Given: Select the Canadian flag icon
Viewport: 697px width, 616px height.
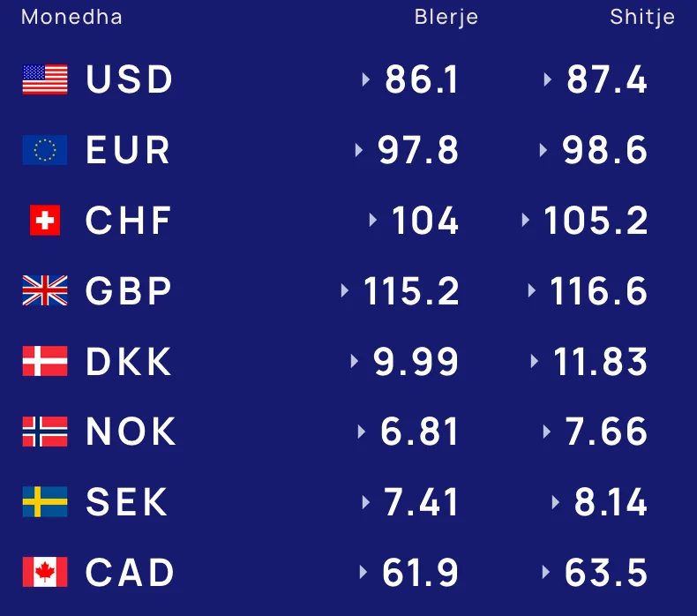Looking at the screenshot, I should [45, 572].
